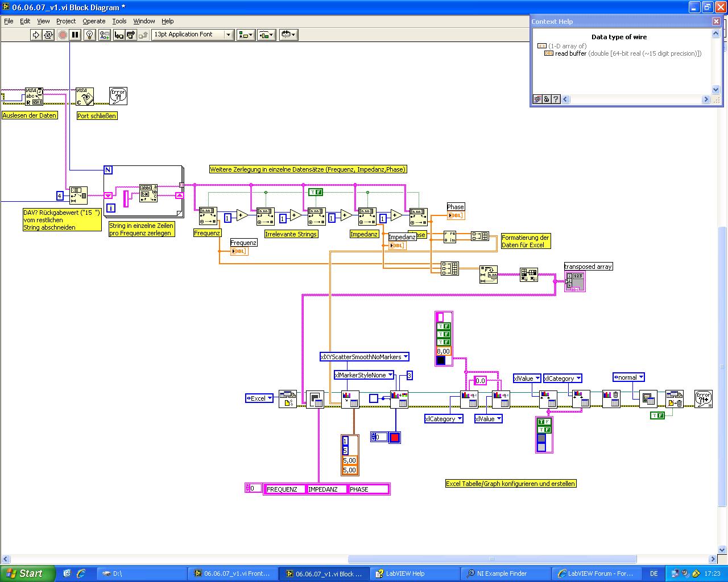Open the Reorder dropdown

click(x=288, y=35)
